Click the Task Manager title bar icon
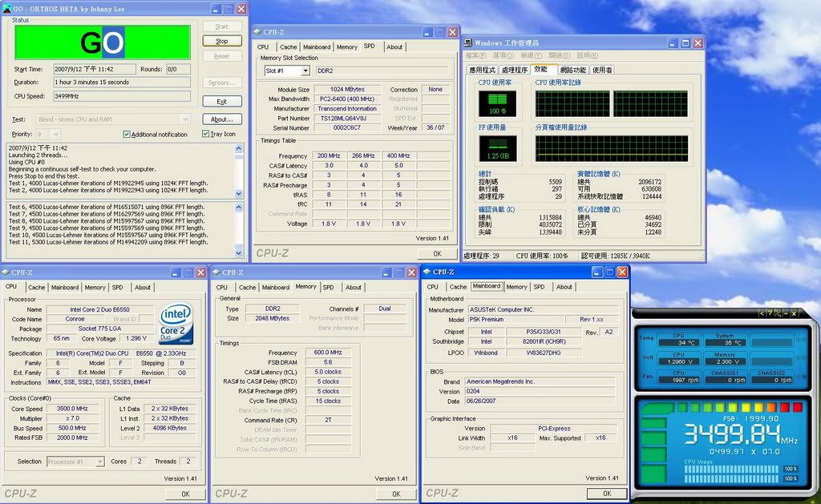This screenshot has width=821, height=504. click(468, 43)
